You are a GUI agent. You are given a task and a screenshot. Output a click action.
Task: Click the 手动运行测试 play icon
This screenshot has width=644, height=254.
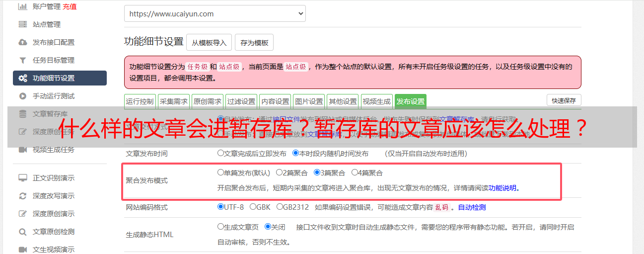point(22,96)
